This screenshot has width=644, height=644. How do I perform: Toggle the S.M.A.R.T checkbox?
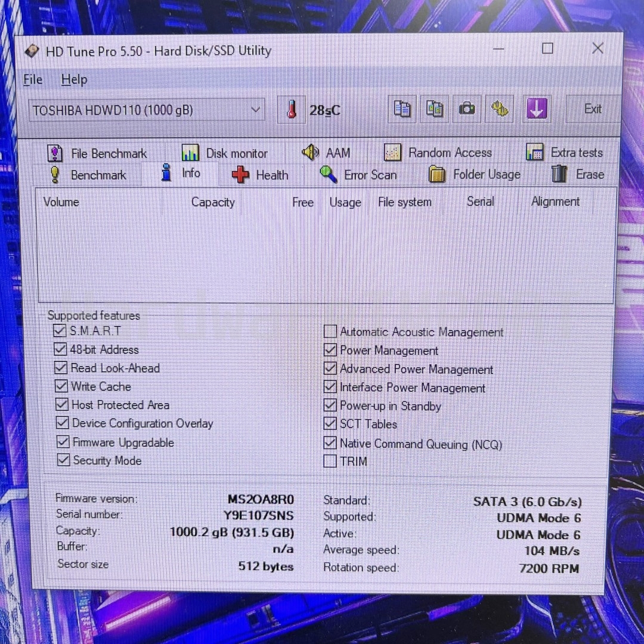click(60, 330)
